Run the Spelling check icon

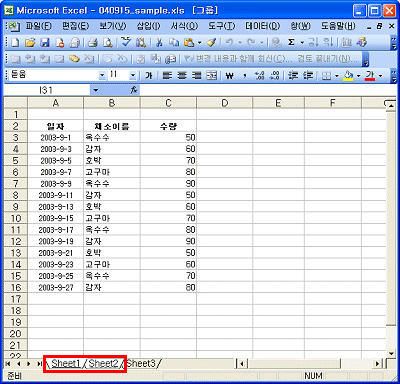[126, 42]
